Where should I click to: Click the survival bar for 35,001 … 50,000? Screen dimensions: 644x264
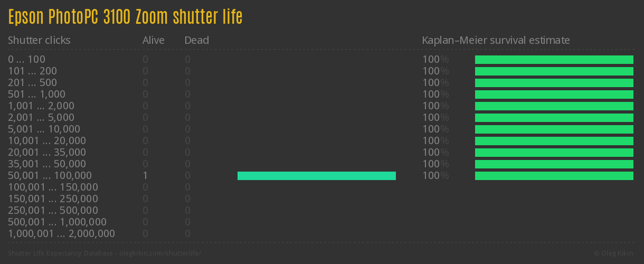click(x=554, y=164)
